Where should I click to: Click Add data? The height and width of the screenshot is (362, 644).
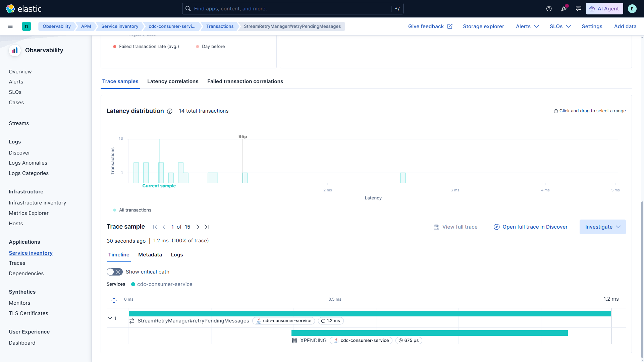click(625, 26)
